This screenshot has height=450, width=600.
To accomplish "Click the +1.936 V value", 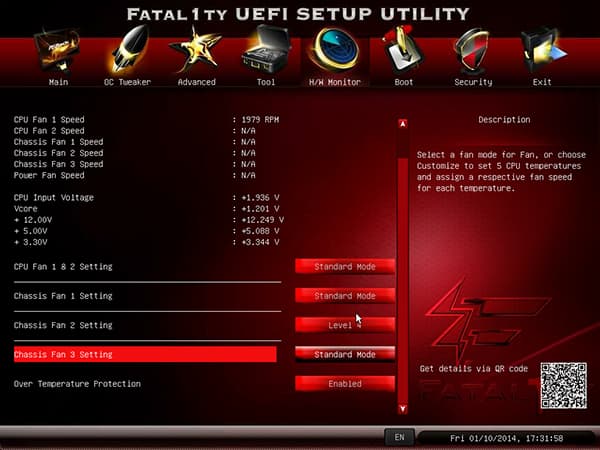I will tap(260, 197).
